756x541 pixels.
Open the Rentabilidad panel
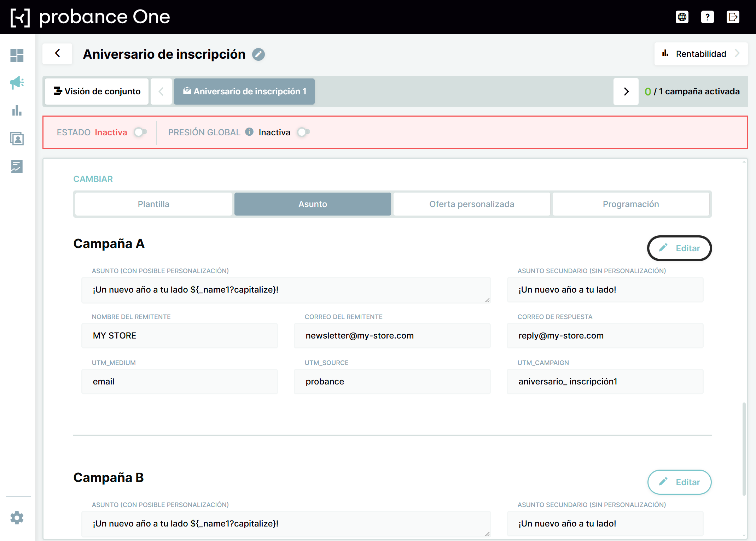(701, 54)
